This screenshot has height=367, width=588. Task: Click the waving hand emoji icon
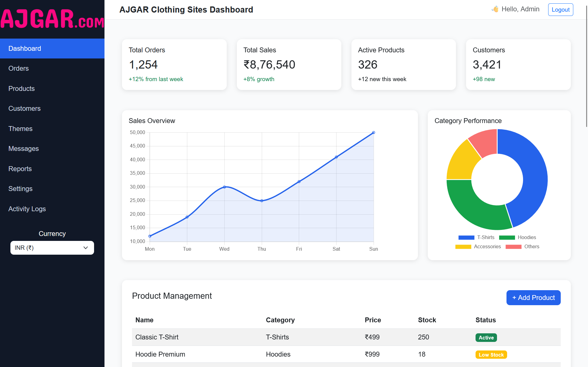point(495,9)
